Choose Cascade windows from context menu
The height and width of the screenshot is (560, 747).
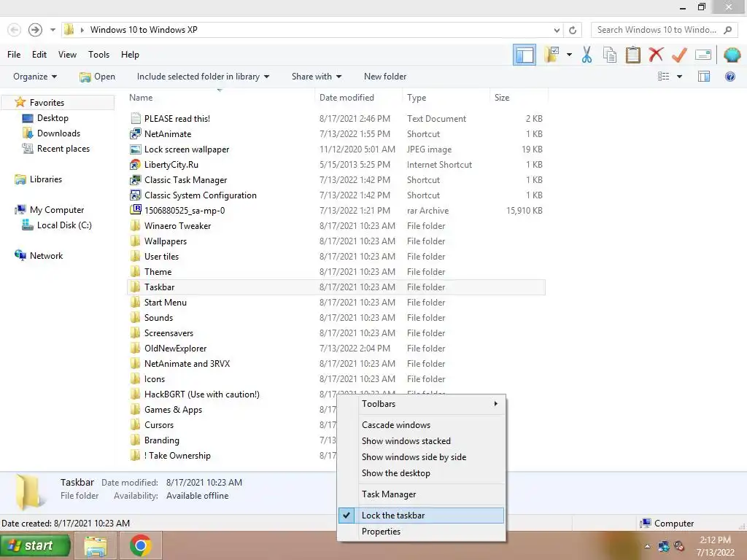click(421, 425)
